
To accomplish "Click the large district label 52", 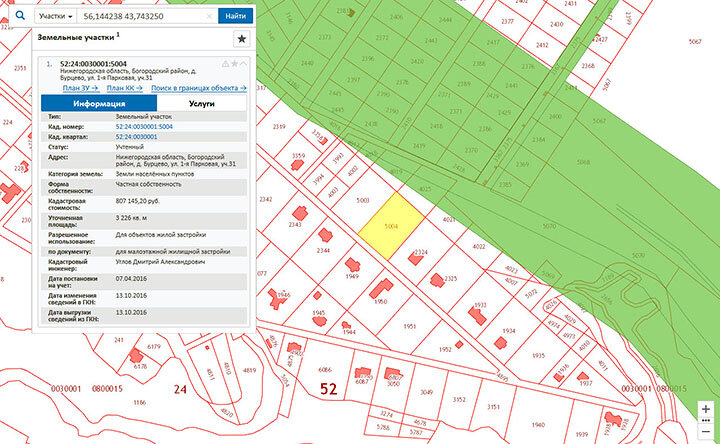I will coord(328,389).
